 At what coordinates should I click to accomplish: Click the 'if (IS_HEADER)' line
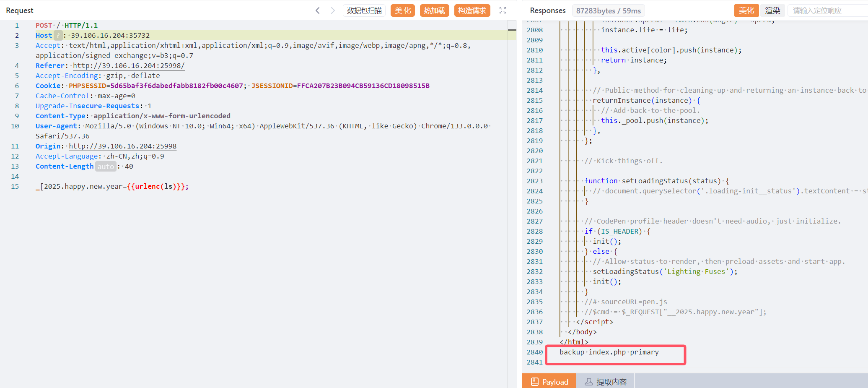click(617, 231)
